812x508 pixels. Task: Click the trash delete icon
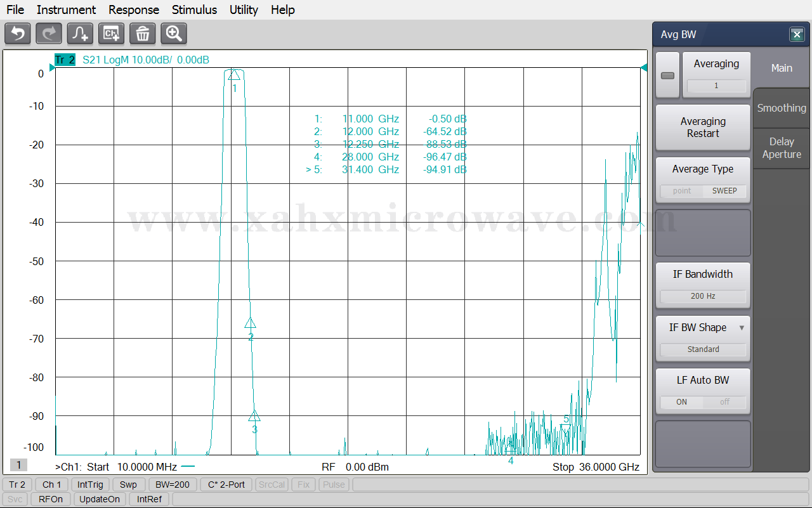[x=143, y=34]
